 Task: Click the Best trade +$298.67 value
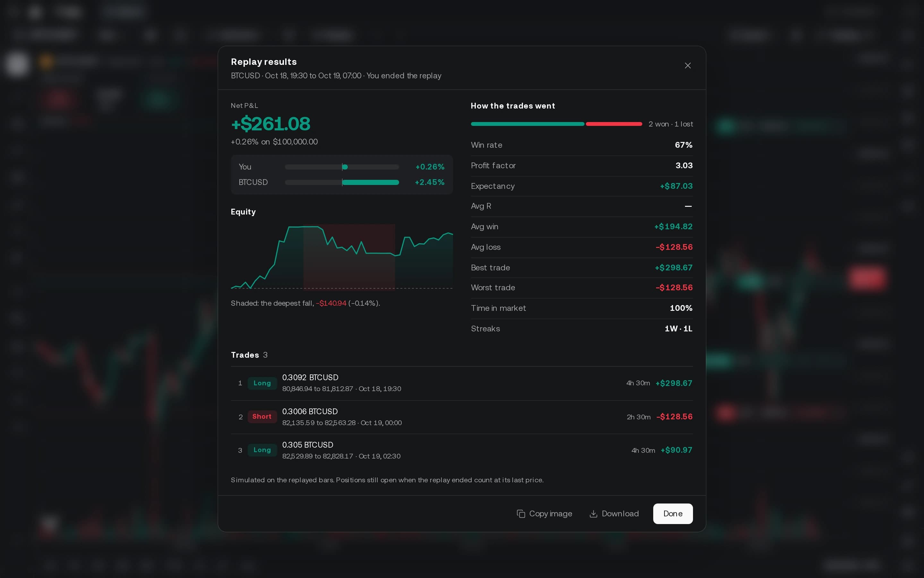673,267
